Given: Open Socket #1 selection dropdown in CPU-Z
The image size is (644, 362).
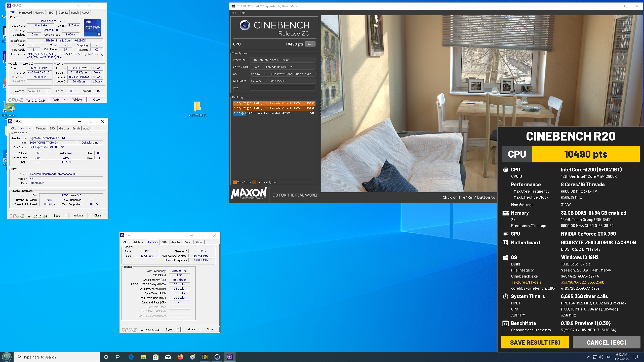Looking at the screenshot, I should (38, 91).
